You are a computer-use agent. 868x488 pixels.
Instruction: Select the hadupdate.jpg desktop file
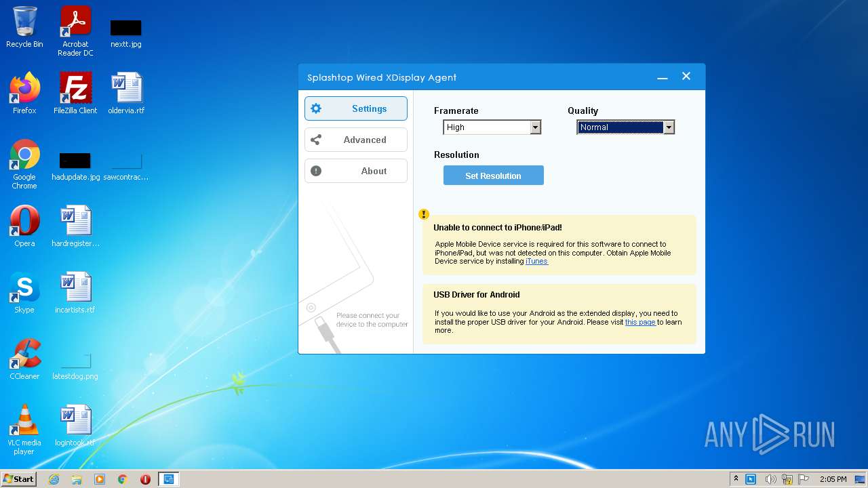[75, 166]
